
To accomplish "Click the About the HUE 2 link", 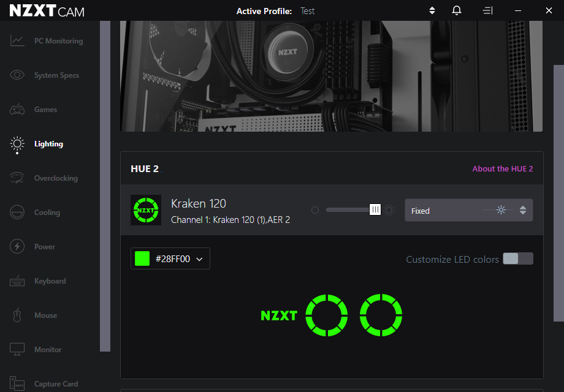I will (x=503, y=168).
